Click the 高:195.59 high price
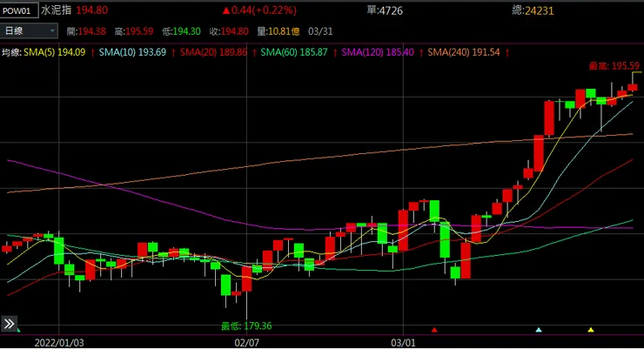The height and width of the screenshot is (349, 644). pos(134,31)
